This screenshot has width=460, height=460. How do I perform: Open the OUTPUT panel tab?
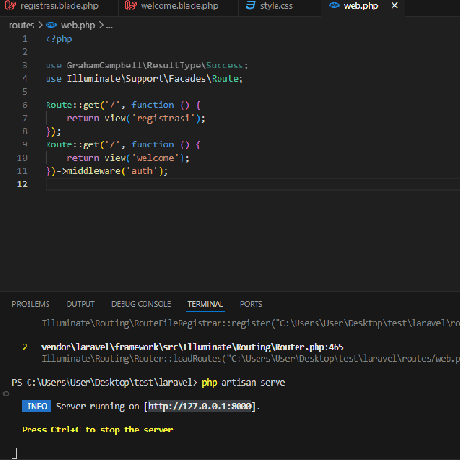point(80,304)
